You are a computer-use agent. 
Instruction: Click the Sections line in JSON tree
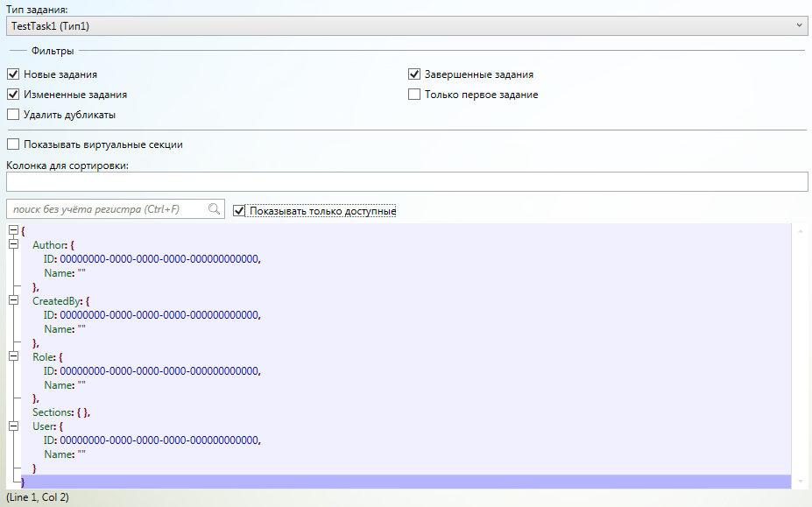pyautogui.click(x=61, y=412)
